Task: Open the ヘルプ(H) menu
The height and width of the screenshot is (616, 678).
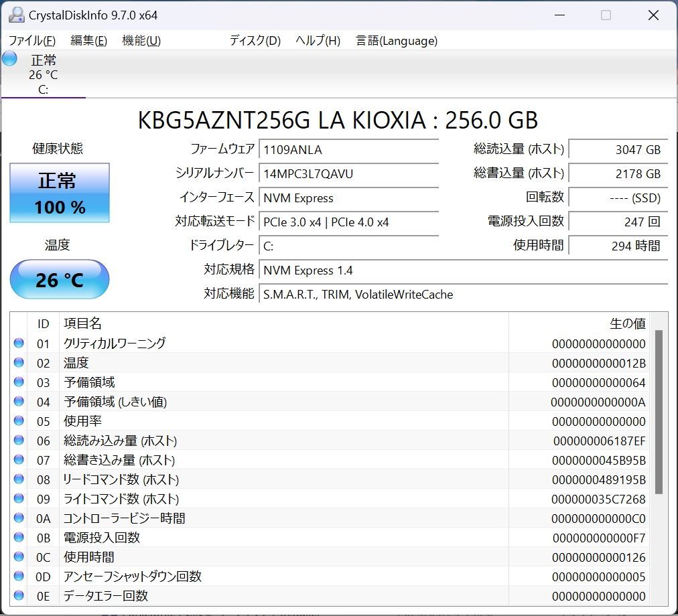Action: coord(318,40)
